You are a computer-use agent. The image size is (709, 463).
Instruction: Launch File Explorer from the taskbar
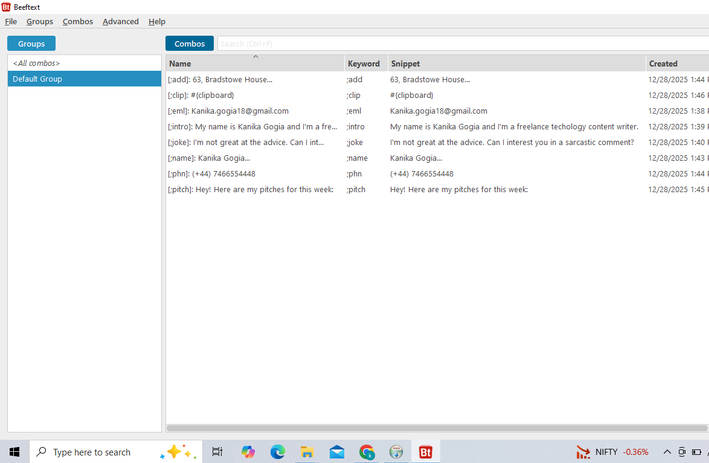[307, 452]
